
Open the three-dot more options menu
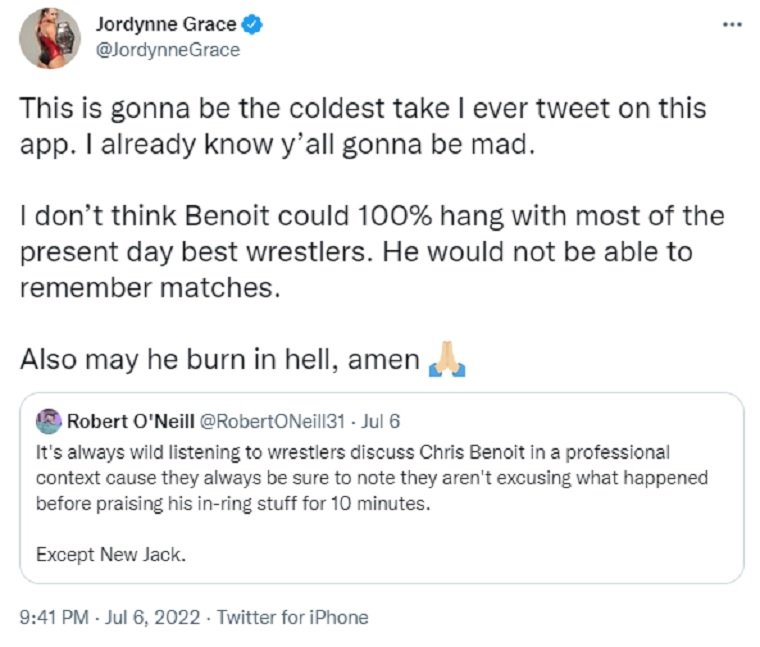pos(732,25)
